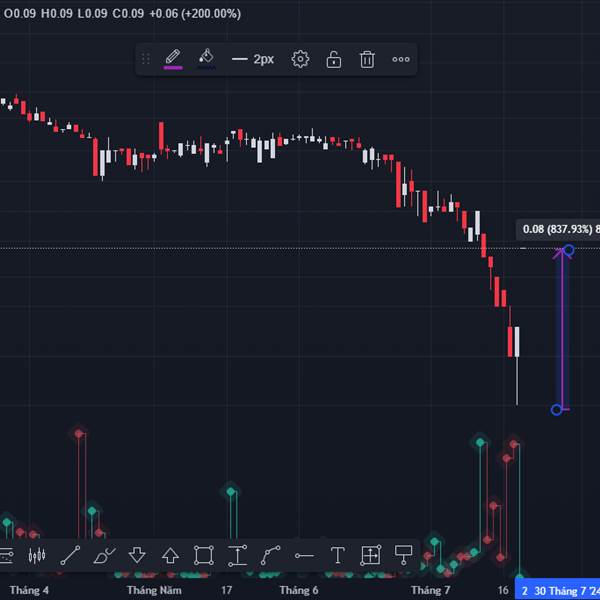Click the upper anchor of purple range

pos(569,250)
